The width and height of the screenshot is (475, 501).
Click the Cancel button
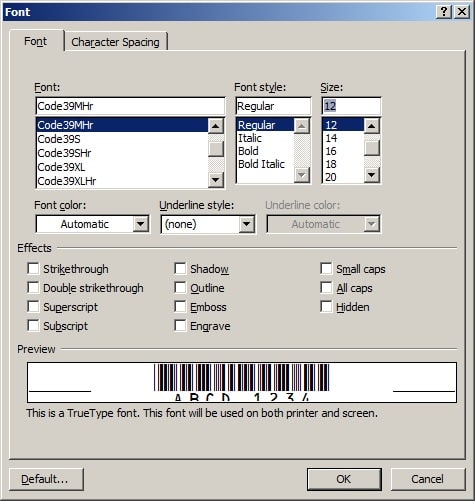[428, 479]
